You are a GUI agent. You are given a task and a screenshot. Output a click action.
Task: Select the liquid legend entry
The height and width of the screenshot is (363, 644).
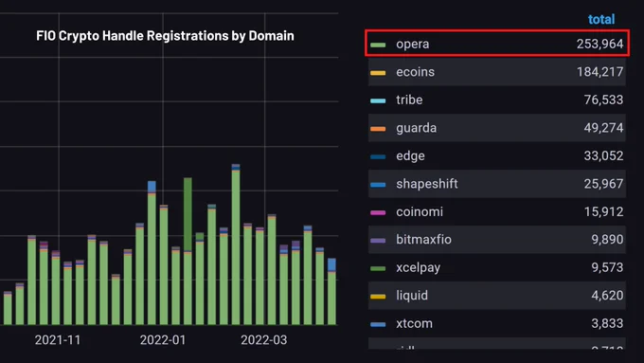click(x=497, y=295)
